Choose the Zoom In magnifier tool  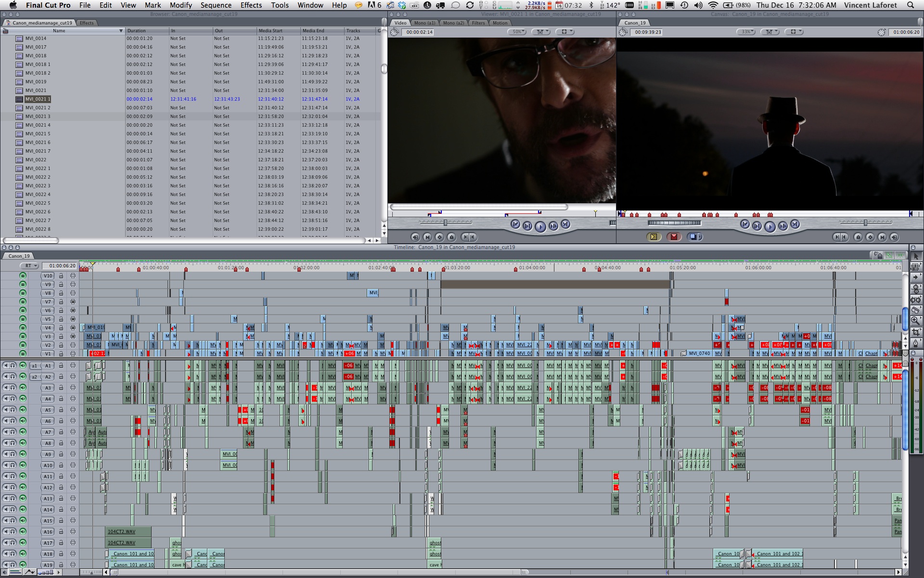916,321
